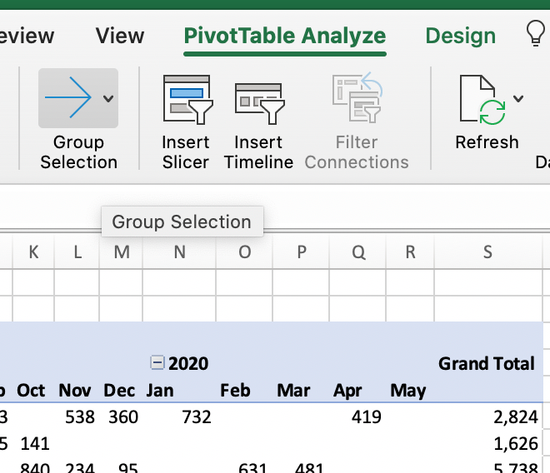Screen dimensions: 550x473
Task: Switch to the View tab
Action: point(120,35)
